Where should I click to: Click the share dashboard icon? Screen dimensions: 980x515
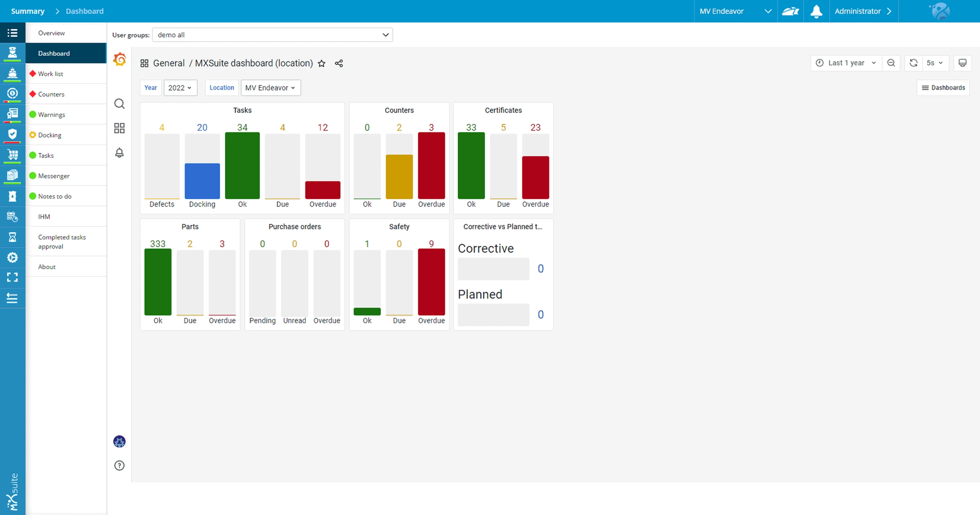(339, 64)
